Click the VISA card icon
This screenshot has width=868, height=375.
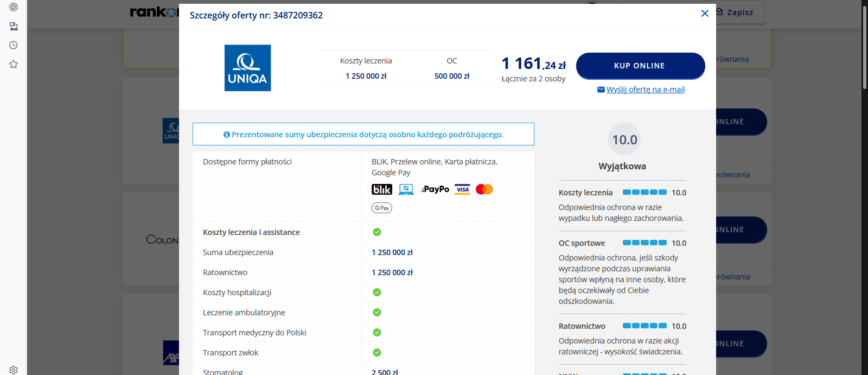point(462,189)
